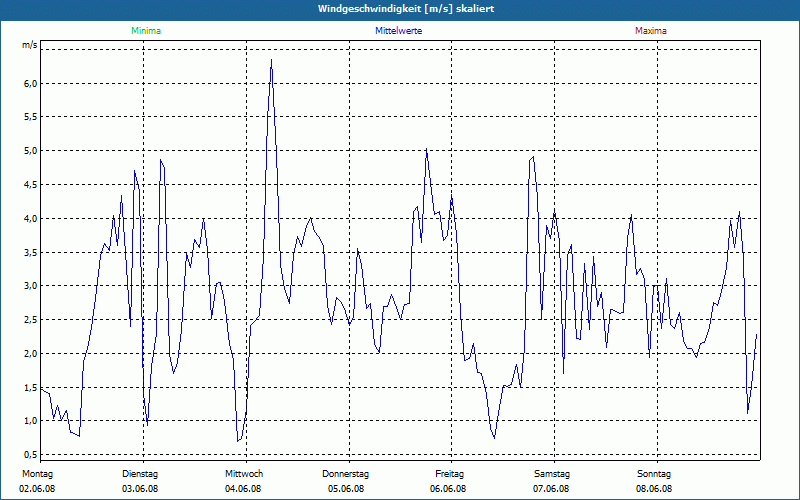The height and width of the screenshot is (500, 800).
Task: Select the 0,5 y-axis value
Action: point(31,455)
